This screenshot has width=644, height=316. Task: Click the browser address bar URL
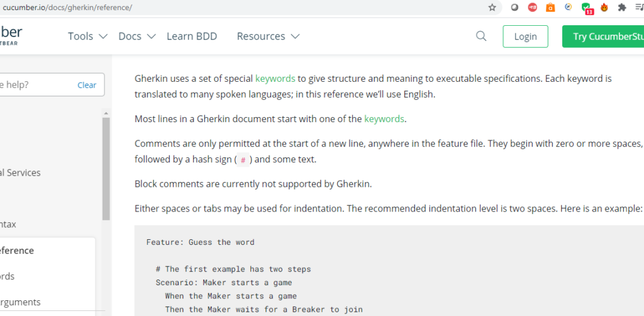[x=67, y=8]
